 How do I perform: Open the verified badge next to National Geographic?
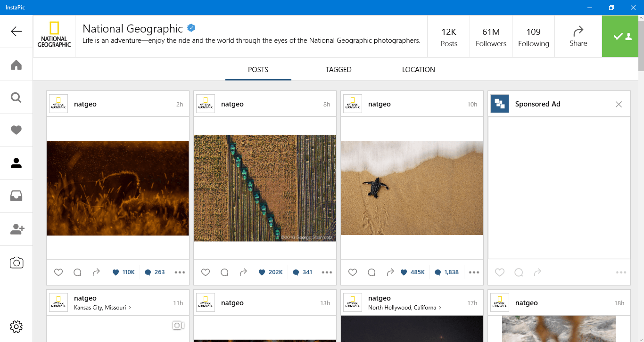191,28
